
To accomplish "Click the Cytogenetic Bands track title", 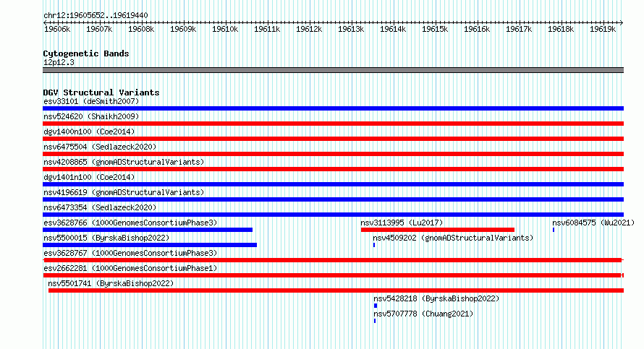I will 86,53.
